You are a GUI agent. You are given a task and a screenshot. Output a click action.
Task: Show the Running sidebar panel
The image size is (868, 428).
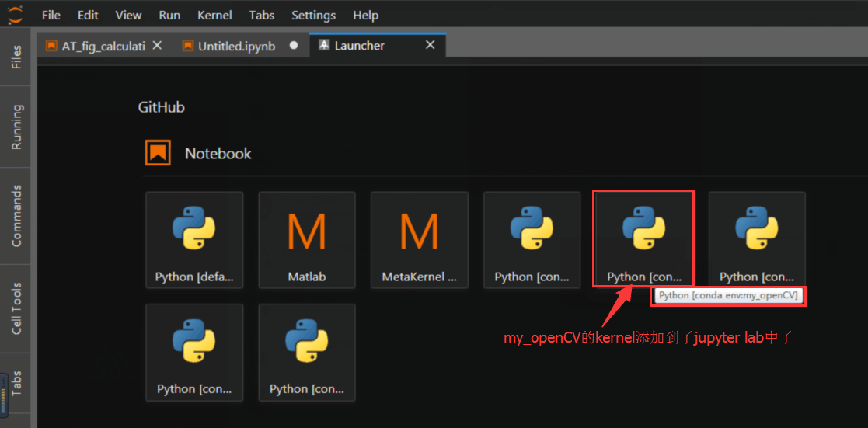[x=17, y=127]
